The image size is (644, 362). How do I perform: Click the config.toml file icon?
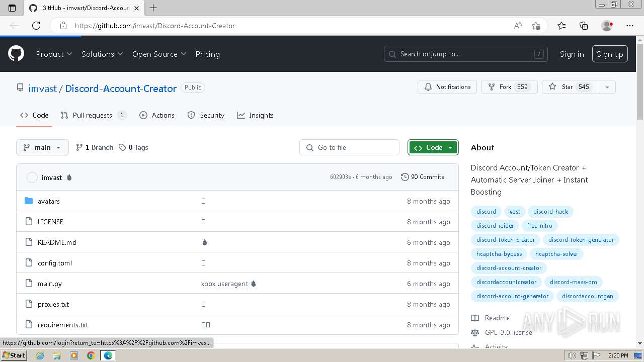tap(29, 263)
